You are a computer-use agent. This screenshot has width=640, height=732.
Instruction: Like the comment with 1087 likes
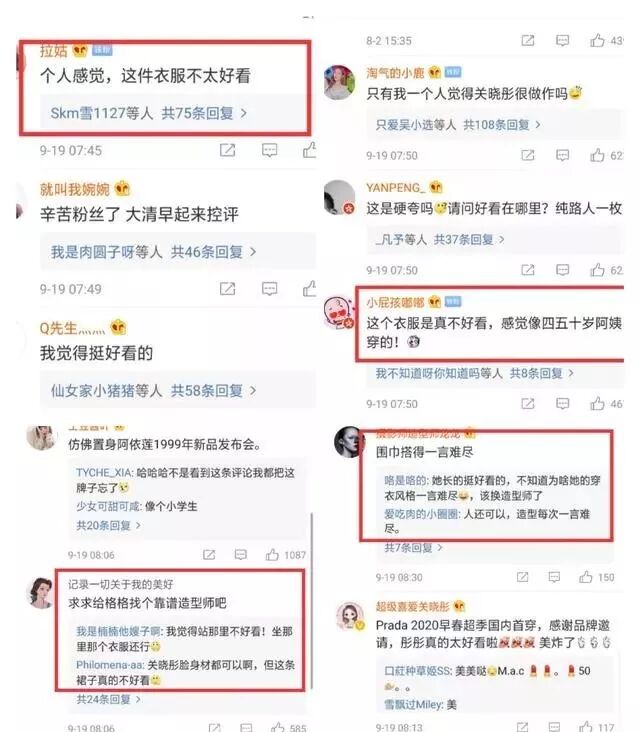pyautogui.click(x=272, y=554)
